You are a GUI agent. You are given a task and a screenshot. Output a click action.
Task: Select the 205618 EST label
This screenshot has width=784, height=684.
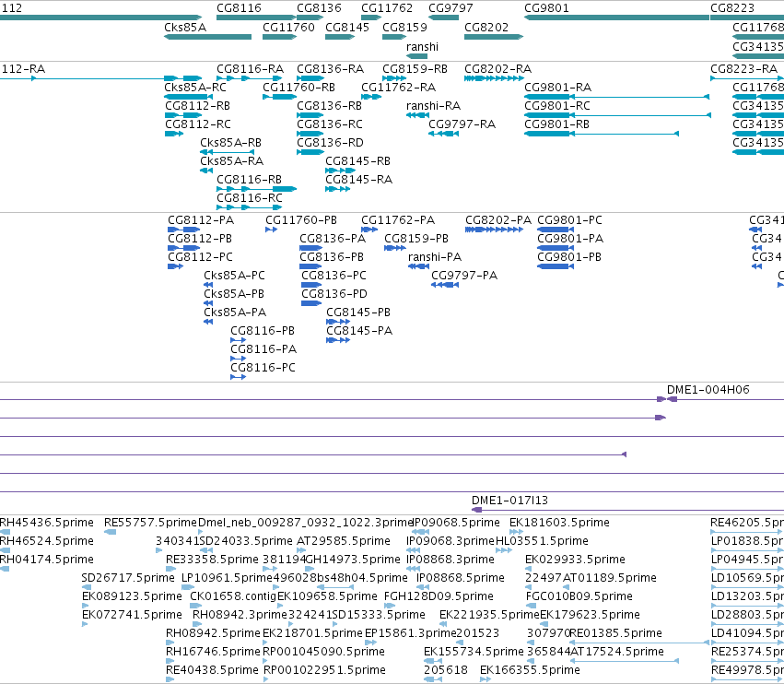[x=446, y=670]
